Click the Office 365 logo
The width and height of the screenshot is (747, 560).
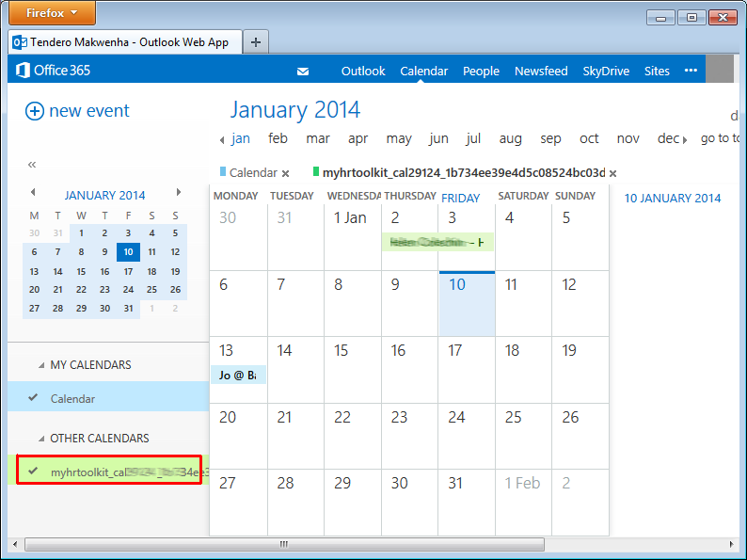pos(53,71)
